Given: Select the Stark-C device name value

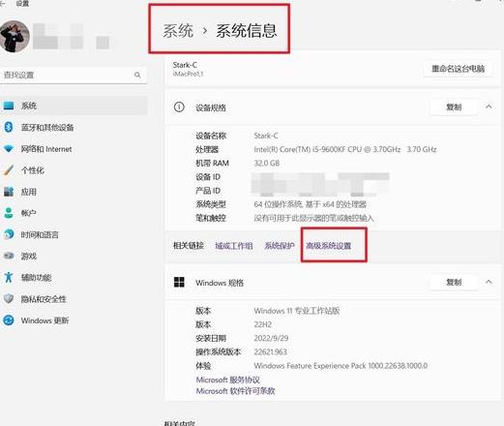Looking at the screenshot, I should 266,136.
